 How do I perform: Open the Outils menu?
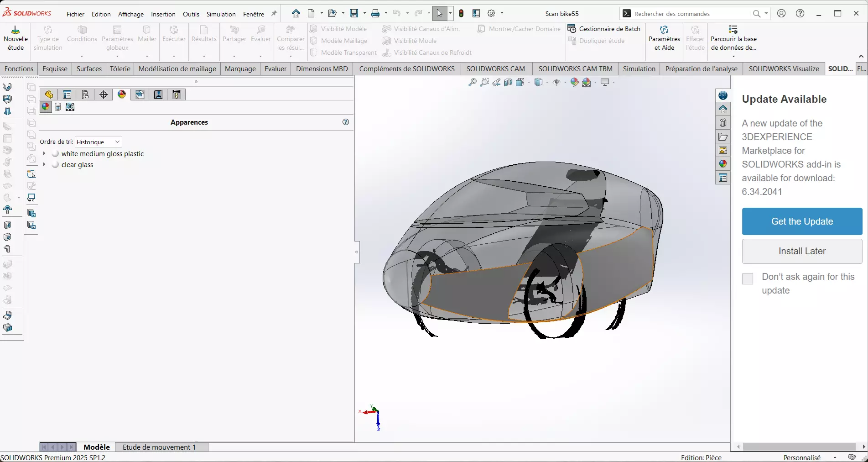click(x=191, y=14)
